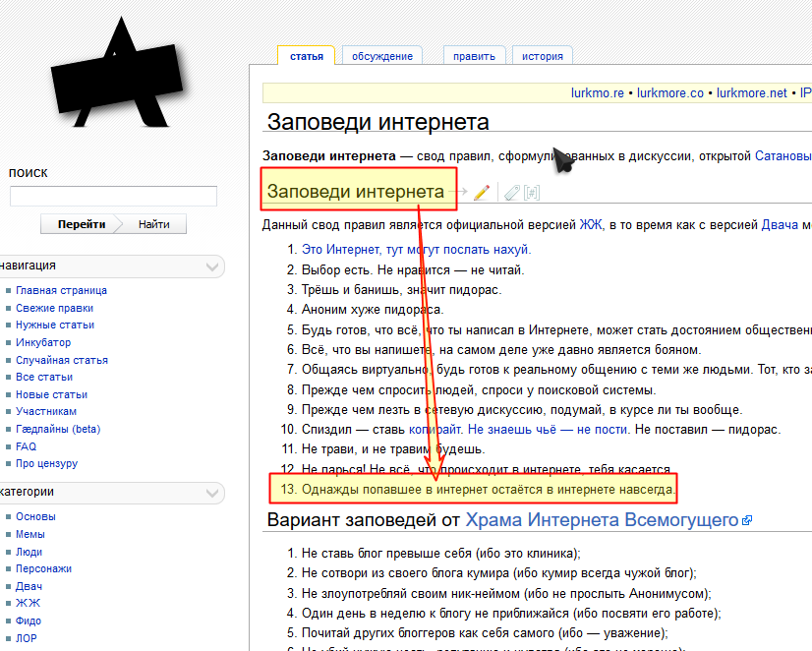Follow the Сатановы link in intro
The height and width of the screenshot is (651, 812).
tap(783, 156)
